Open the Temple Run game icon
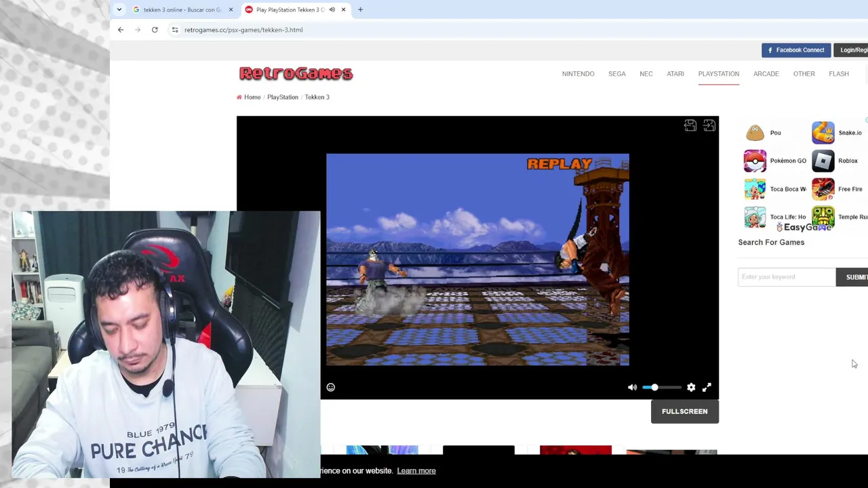The width and height of the screenshot is (868, 488). pyautogui.click(x=823, y=217)
